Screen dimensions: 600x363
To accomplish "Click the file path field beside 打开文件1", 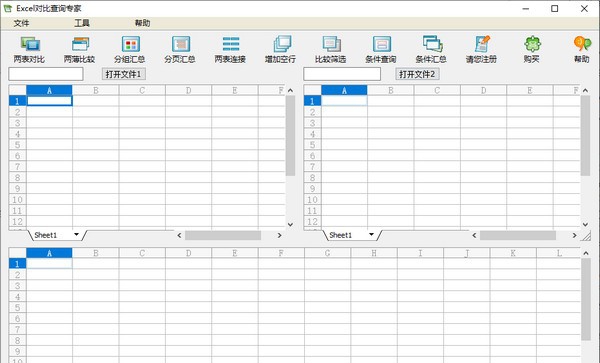I will [x=46, y=74].
